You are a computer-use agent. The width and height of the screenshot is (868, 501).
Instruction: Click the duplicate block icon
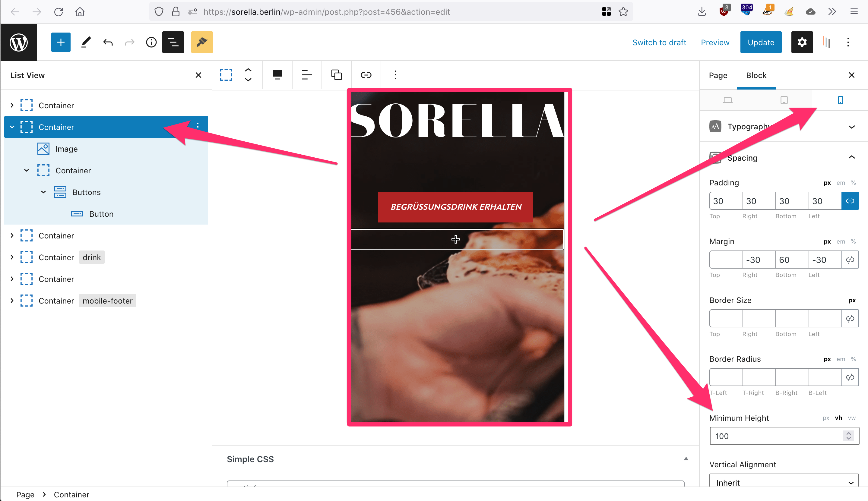click(x=336, y=75)
